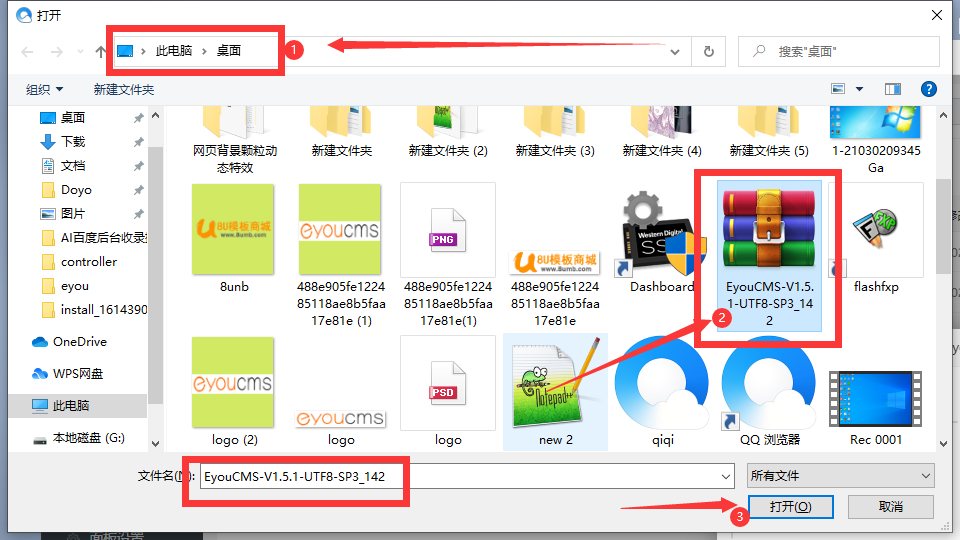Select the new 2 Notepad++ file
Viewport: 960px width, 540px height.
tap(555, 390)
